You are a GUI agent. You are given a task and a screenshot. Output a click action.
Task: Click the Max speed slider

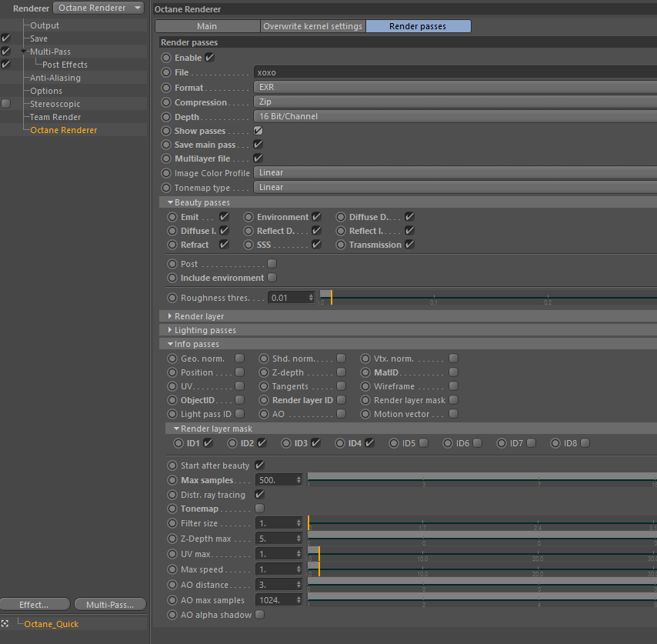click(x=482, y=569)
